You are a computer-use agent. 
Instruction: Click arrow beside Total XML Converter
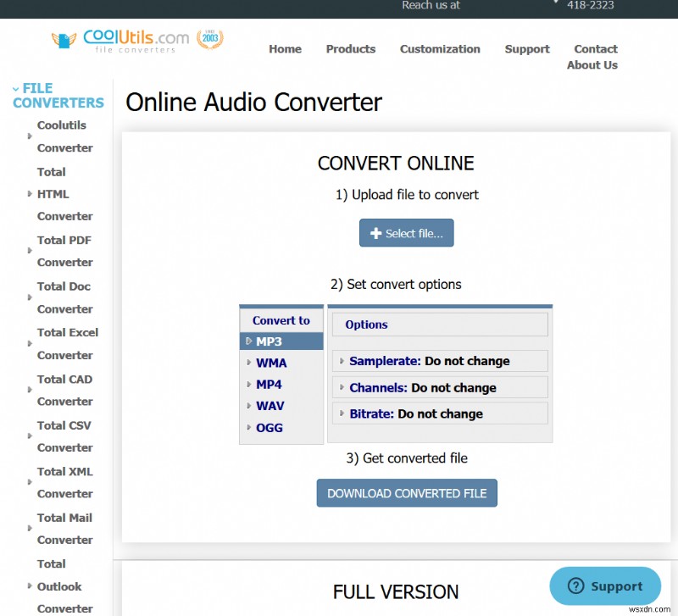(30, 482)
